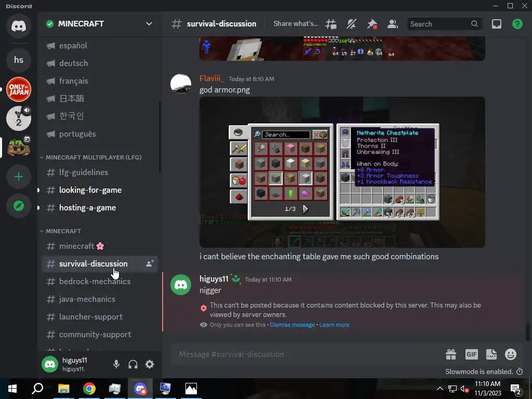The image size is (532, 399).
Task: Open the Minecraft server icon in server list
Action: pos(19,148)
